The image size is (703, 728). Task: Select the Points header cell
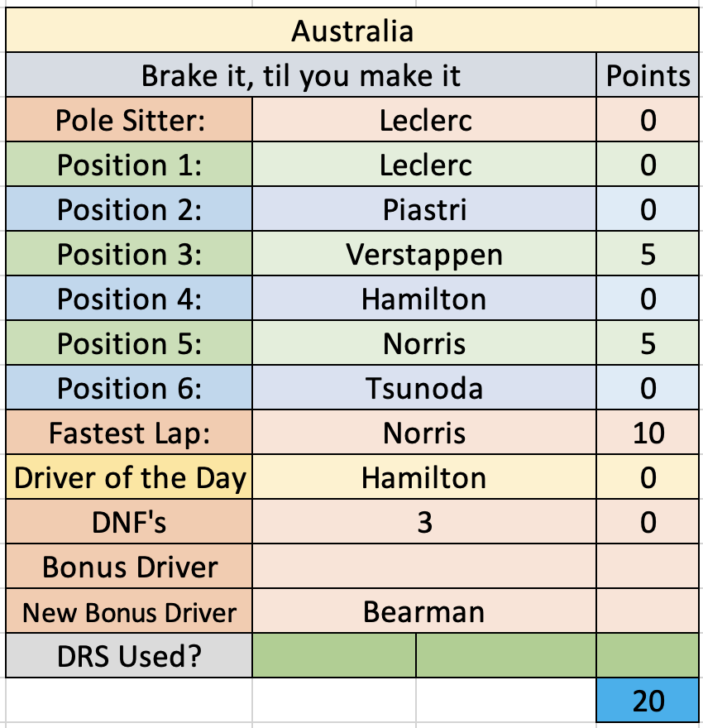(x=648, y=74)
